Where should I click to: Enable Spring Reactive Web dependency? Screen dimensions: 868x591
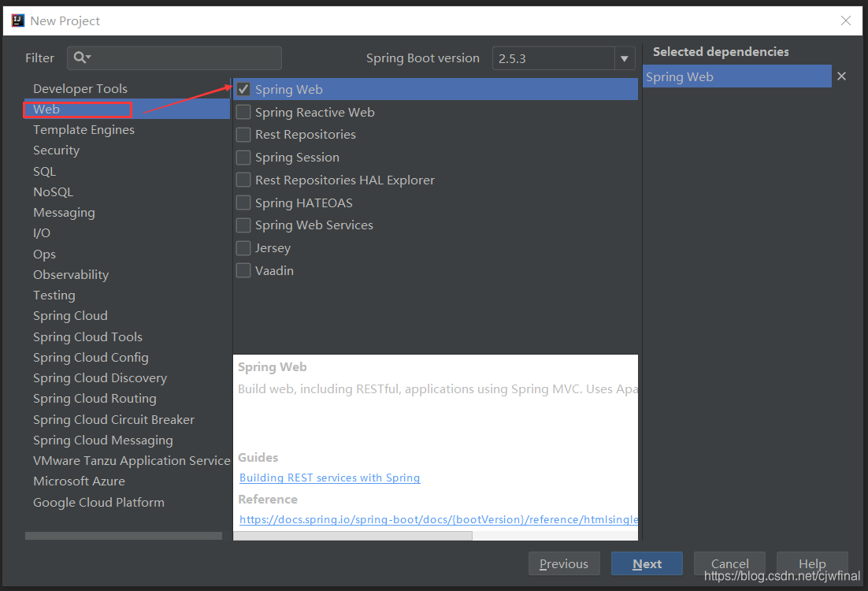243,112
